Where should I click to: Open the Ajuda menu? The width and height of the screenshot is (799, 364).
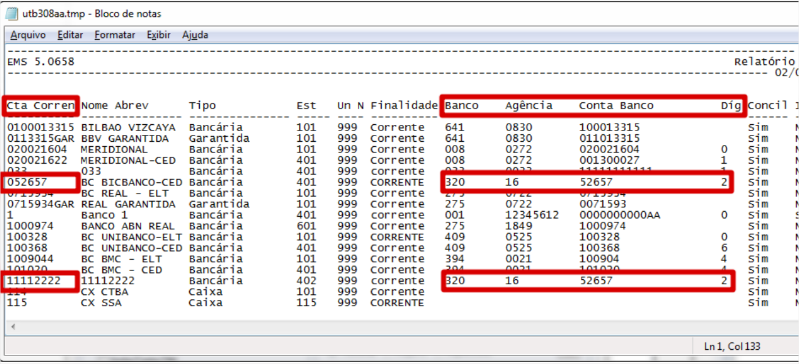pos(195,35)
